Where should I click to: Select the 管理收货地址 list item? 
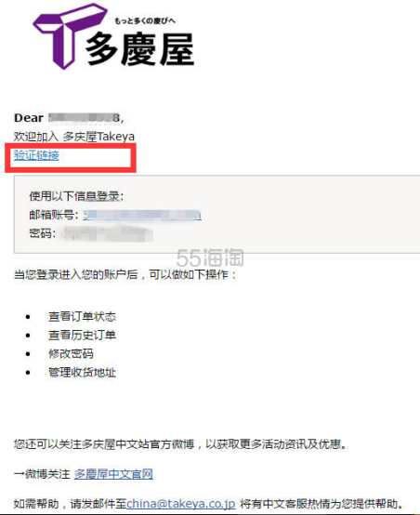(82, 373)
